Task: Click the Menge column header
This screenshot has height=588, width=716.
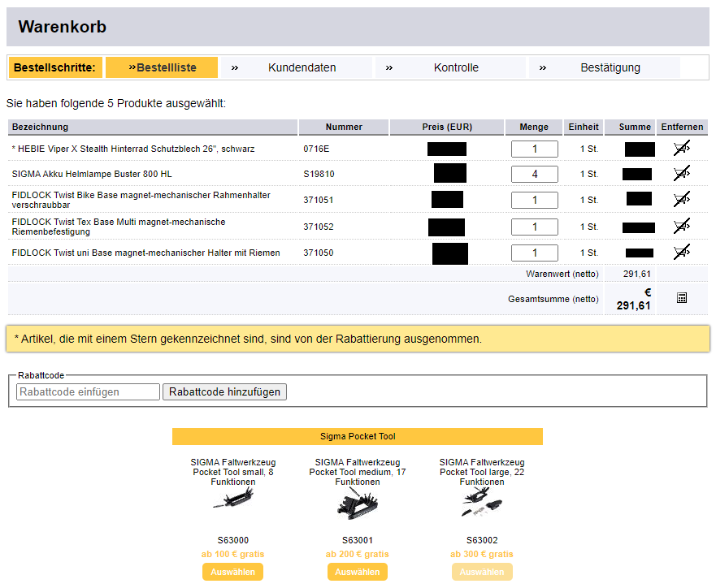Action: tap(534, 127)
